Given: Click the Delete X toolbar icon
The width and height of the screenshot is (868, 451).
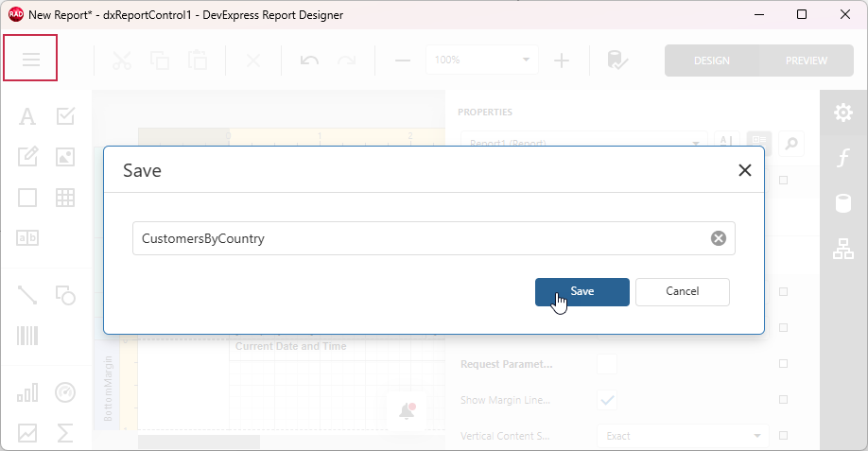Looking at the screenshot, I should coord(253,61).
